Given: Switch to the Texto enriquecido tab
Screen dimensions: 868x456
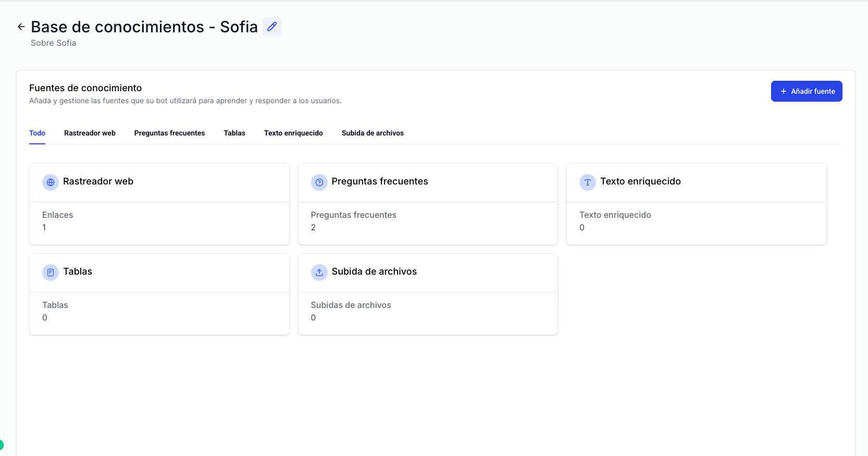Looking at the screenshot, I should (x=293, y=133).
